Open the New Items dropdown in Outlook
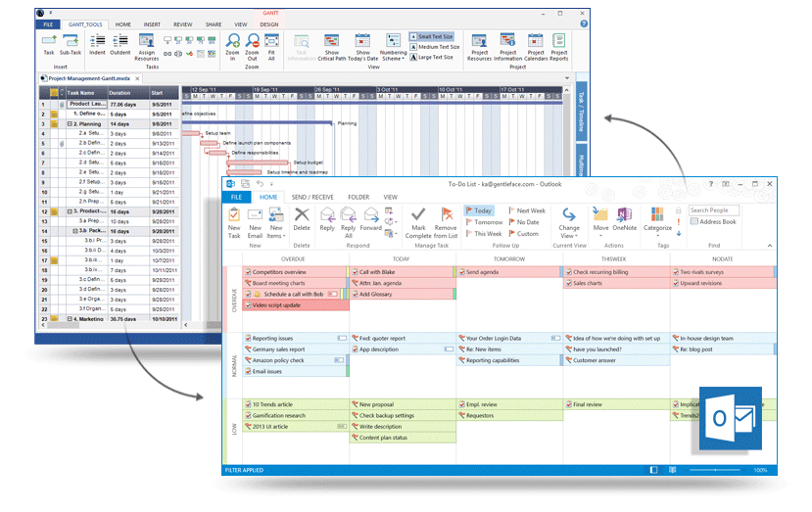The width and height of the screenshot is (812, 512). 276,223
